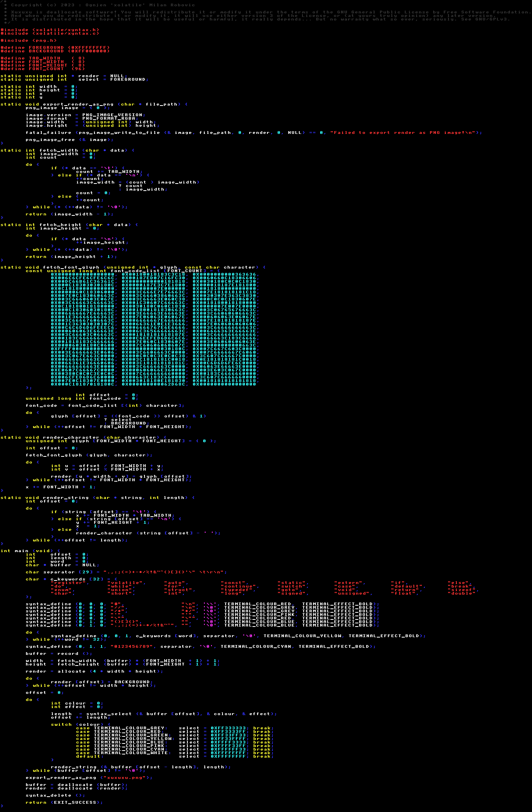532x812 pixels.
Task: Click the '#include <xolatile/xyntax.h>' line
Action: click(50, 30)
